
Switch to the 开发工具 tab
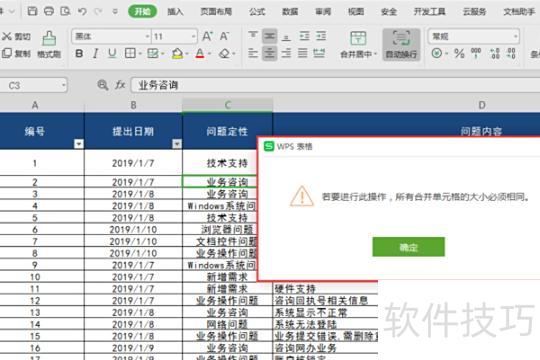pyautogui.click(x=429, y=11)
